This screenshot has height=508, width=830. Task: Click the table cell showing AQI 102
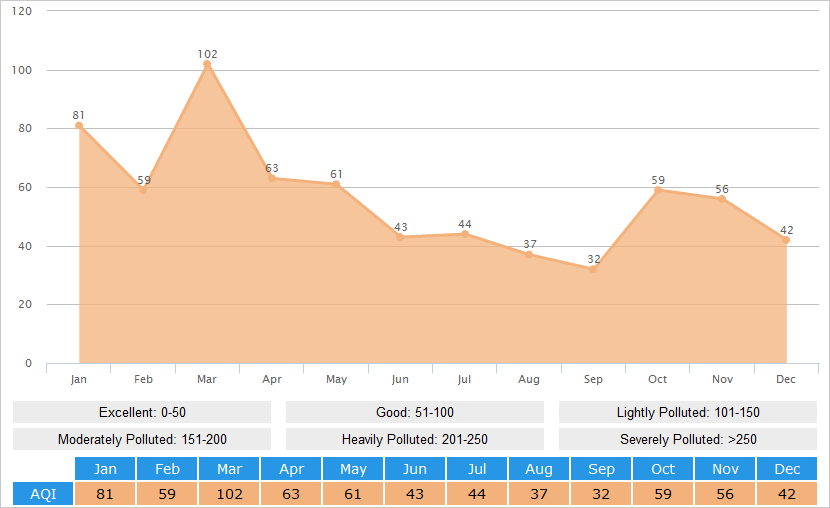(229, 494)
